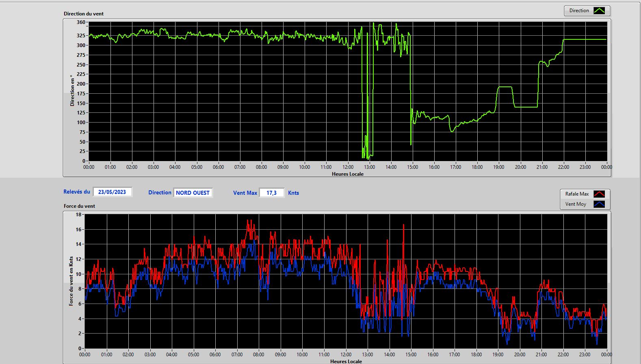This screenshot has width=641, height=364.
Task: Click the Rafale Max legend label
Action: coord(577,194)
